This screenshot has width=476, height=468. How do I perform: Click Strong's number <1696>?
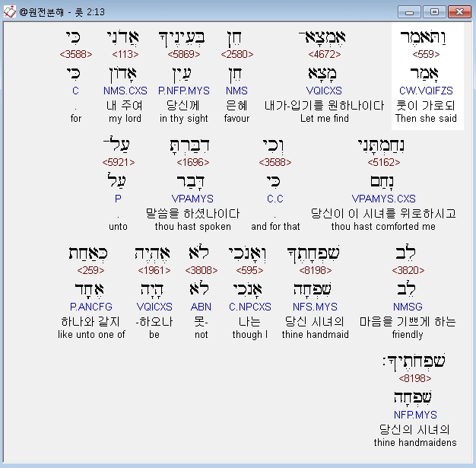click(x=193, y=163)
